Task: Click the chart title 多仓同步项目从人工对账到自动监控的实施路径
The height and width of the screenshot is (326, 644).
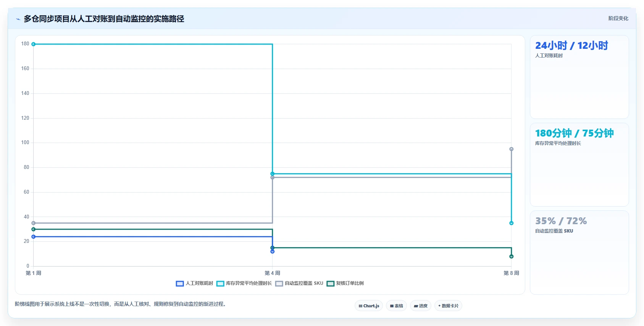Action: [104, 19]
